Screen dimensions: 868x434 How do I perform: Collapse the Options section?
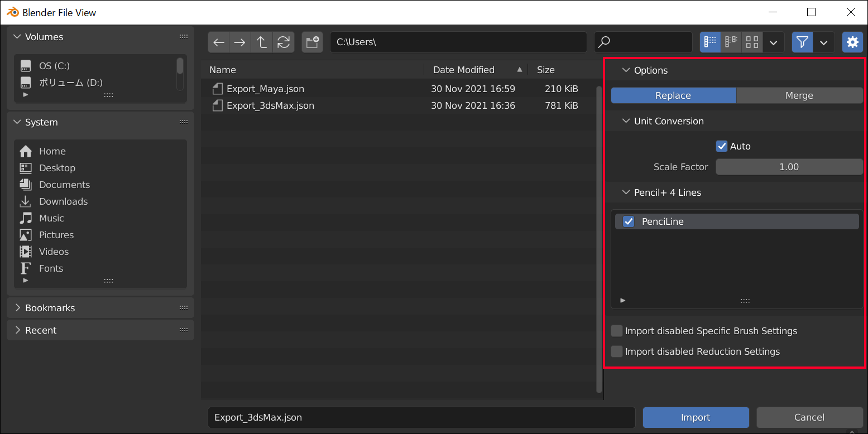pyautogui.click(x=626, y=70)
